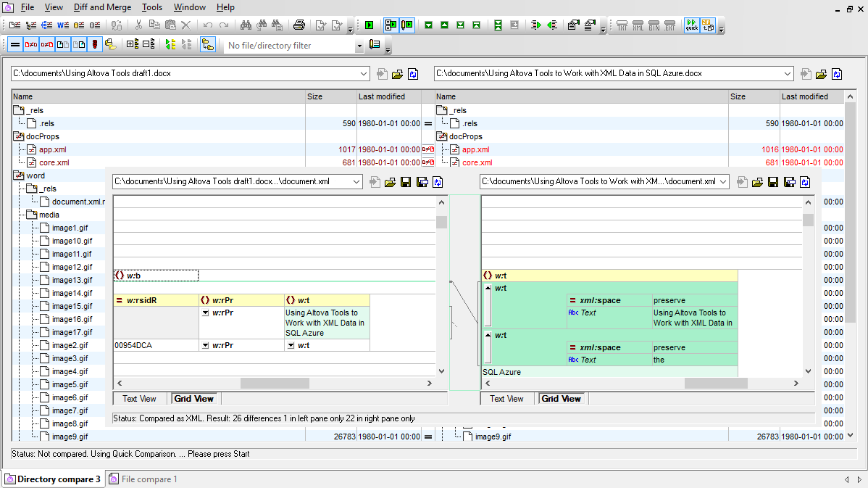Open the right SQL Azure.docx path dropdown
This screenshot has height=488, width=868.
(787, 74)
